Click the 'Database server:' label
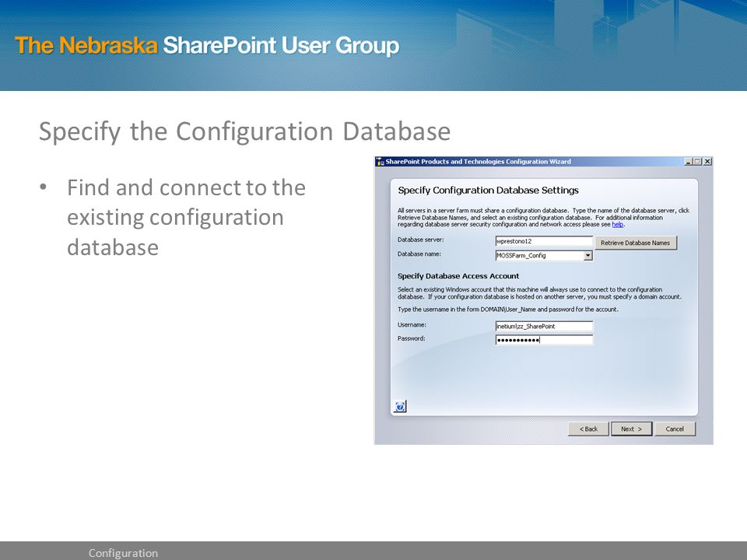Viewport: 747px width, 560px height. (421, 240)
